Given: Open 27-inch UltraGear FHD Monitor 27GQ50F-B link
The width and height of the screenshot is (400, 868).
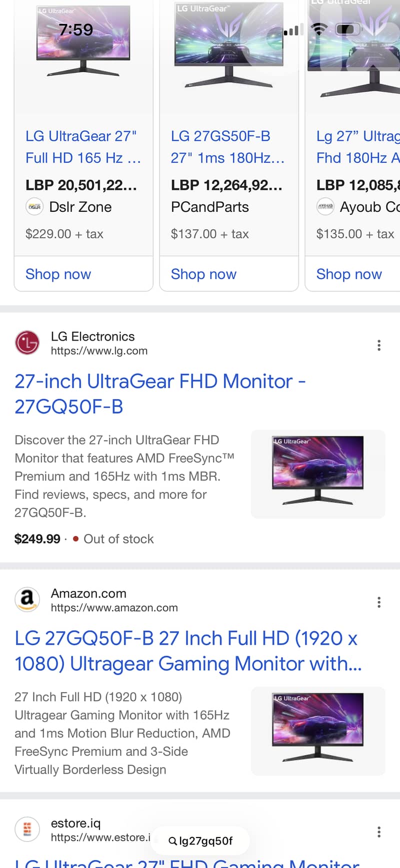Looking at the screenshot, I should point(160,394).
